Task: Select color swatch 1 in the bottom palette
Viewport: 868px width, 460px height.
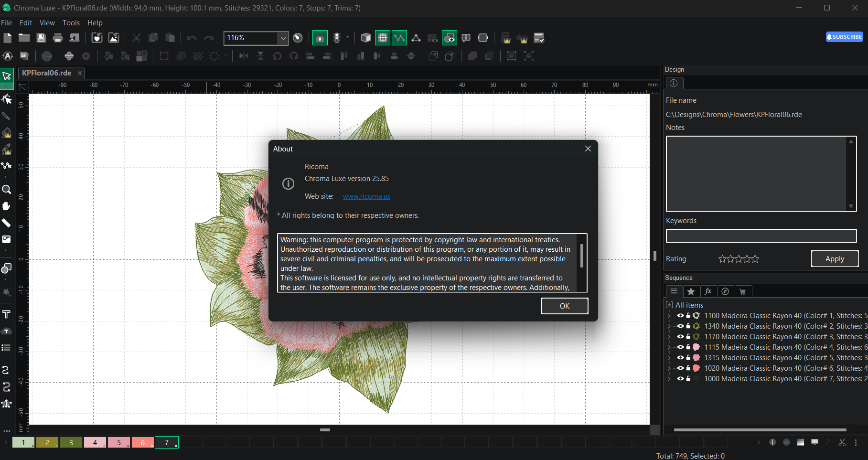Action: pos(23,442)
